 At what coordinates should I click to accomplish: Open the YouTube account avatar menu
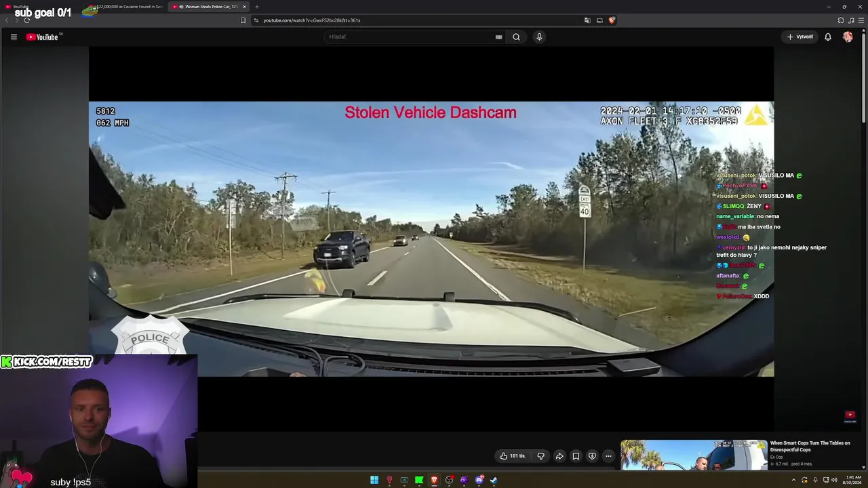[848, 37]
